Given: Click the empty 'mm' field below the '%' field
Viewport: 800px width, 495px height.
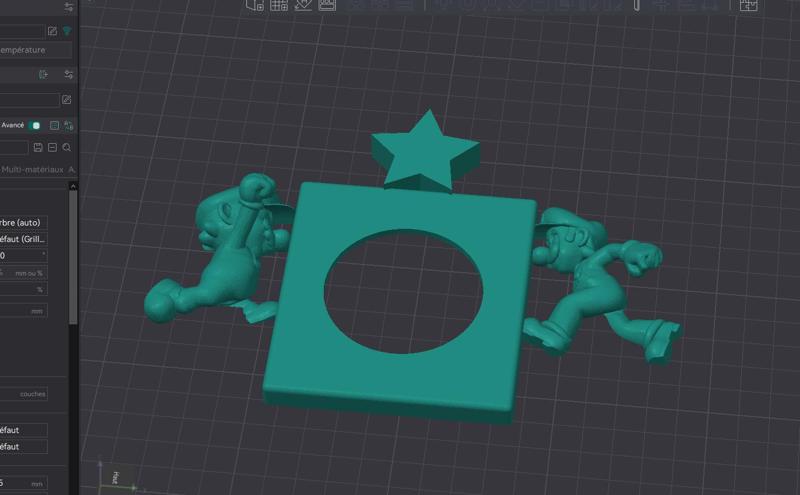Looking at the screenshot, I should click(x=23, y=311).
